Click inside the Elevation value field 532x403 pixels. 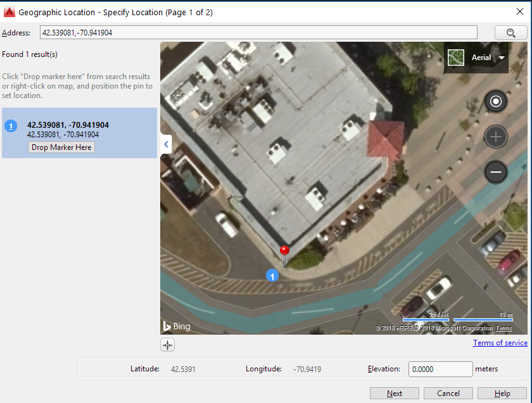440,369
